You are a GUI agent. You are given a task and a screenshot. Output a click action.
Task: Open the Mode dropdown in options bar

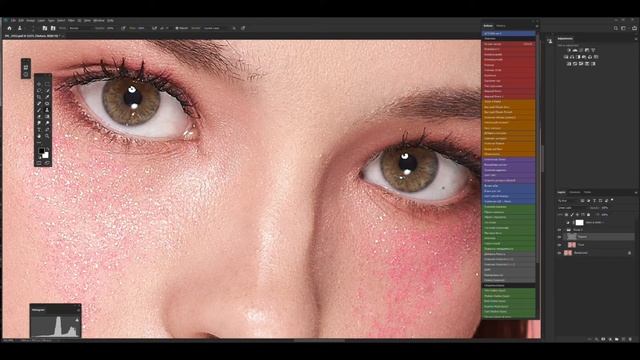click(80, 28)
